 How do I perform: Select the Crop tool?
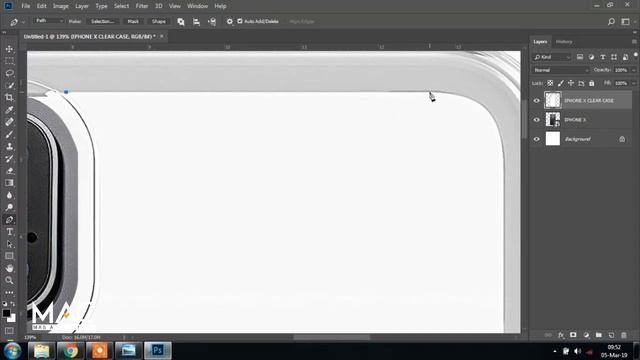point(9,98)
